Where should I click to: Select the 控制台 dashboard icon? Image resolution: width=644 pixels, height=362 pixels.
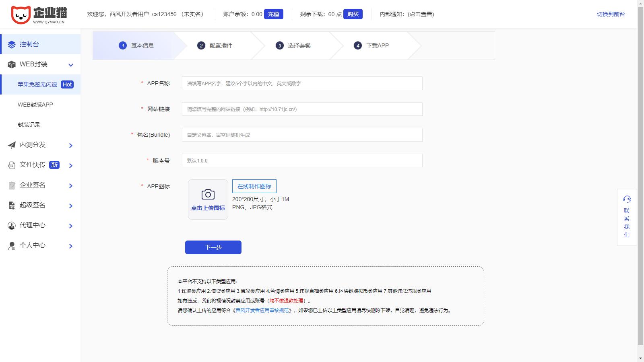(x=11, y=44)
